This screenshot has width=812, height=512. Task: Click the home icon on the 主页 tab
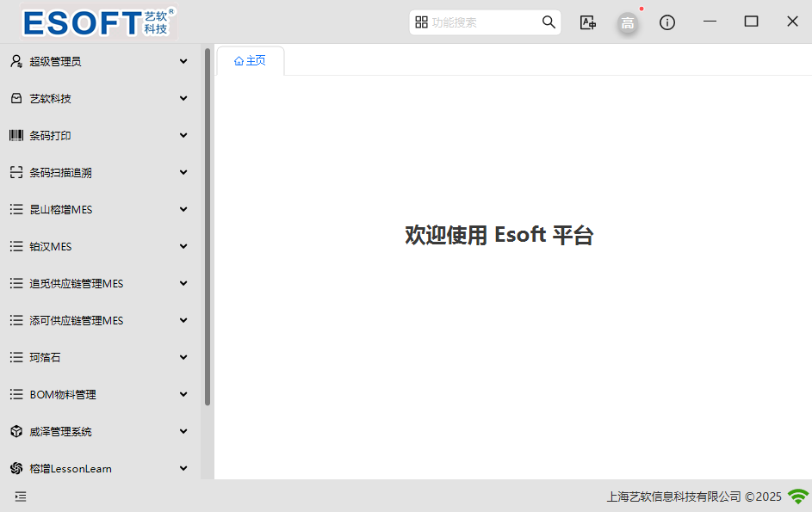pos(238,60)
